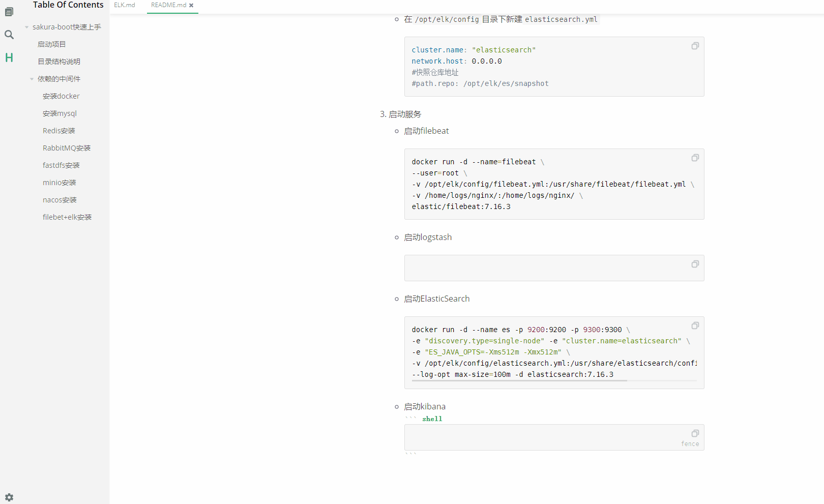Image resolution: width=824 pixels, height=504 pixels.
Task: Open settings via the gear icon
Action: [x=9, y=497]
